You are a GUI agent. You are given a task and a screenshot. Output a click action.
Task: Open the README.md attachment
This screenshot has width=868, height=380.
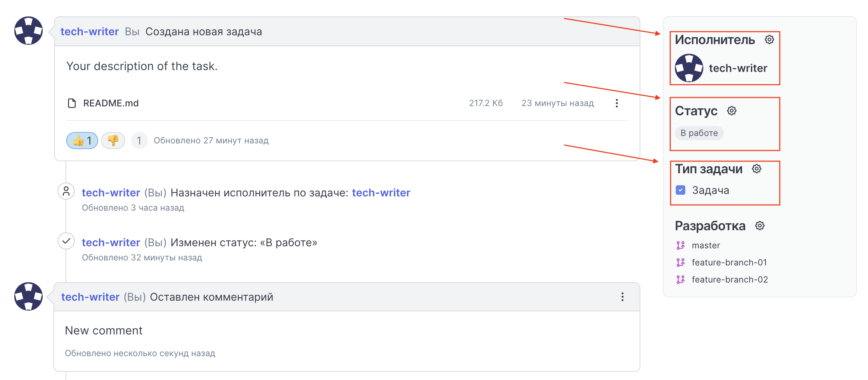pyautogui.click(x=111, y=103)
